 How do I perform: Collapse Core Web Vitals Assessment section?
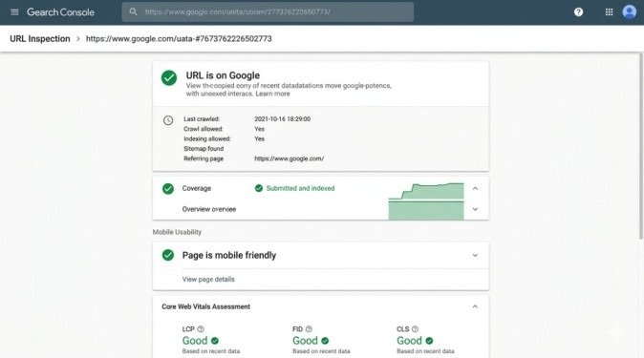click(475, 306)
